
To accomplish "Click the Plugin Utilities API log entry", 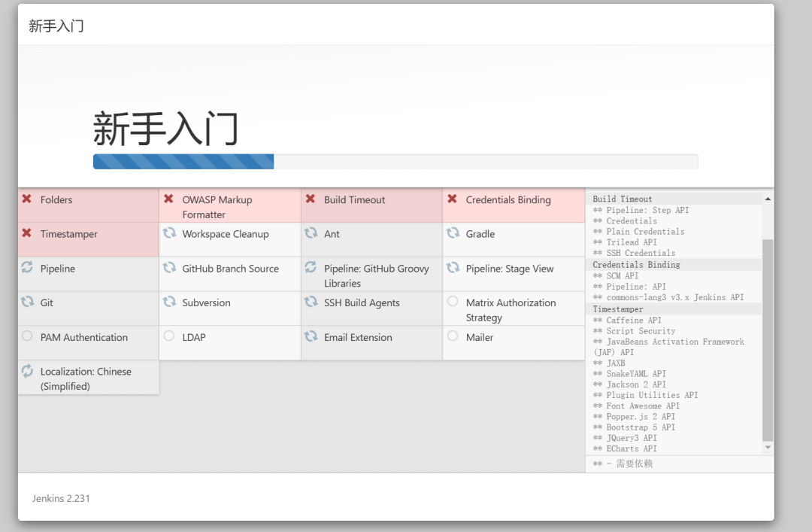I will pyautogui.click(x=645, y=395).
